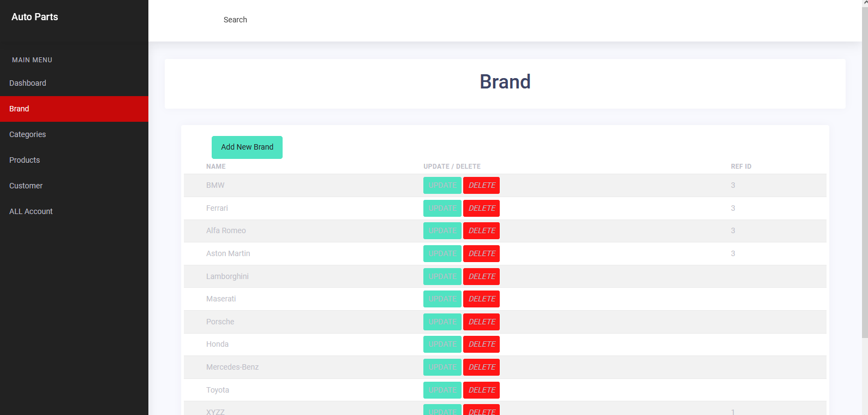This screenshot has height=415, width=868.
Task: Update the Honda brand
Action: [x=442, y=345]
